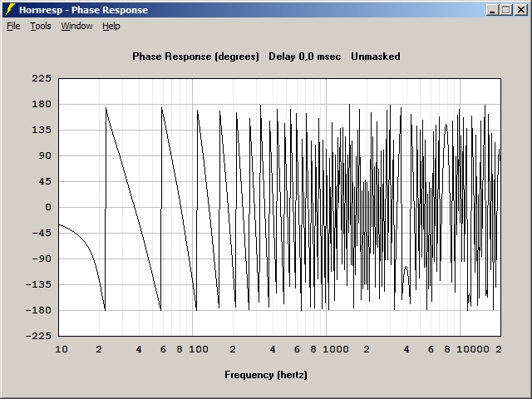Click the 225 value on the vertical axis
Screen dimensions: 532x399
tap(42, 78)
